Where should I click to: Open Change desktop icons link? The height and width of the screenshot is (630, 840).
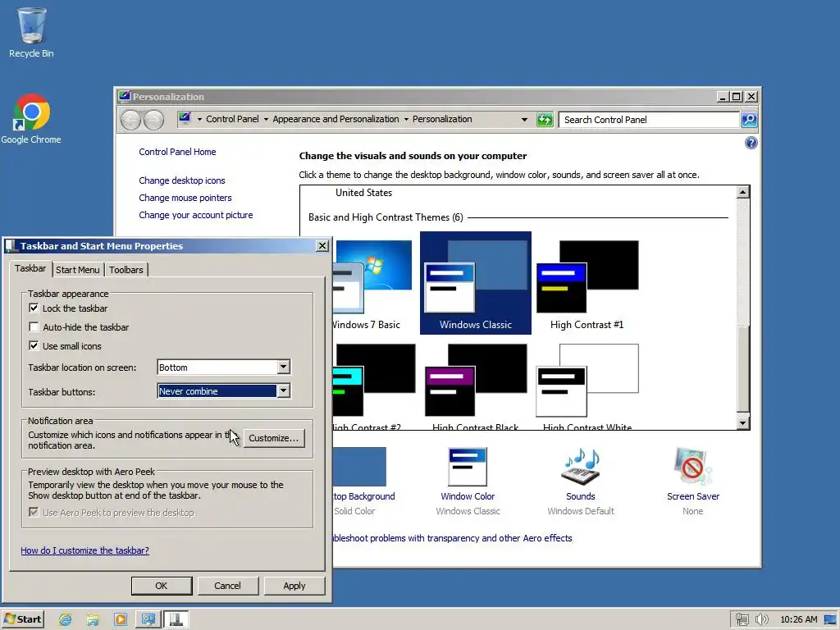(x=181, y=180)
